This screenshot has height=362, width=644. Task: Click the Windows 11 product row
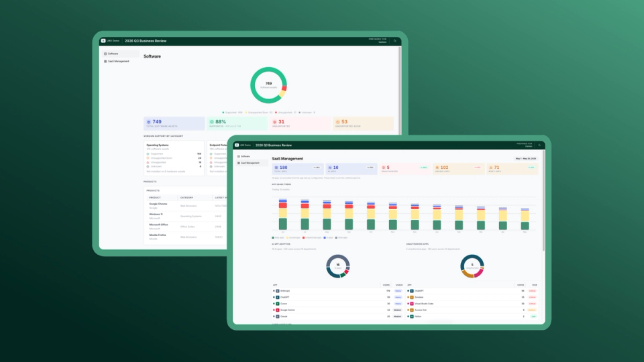[x=187, y=216]
